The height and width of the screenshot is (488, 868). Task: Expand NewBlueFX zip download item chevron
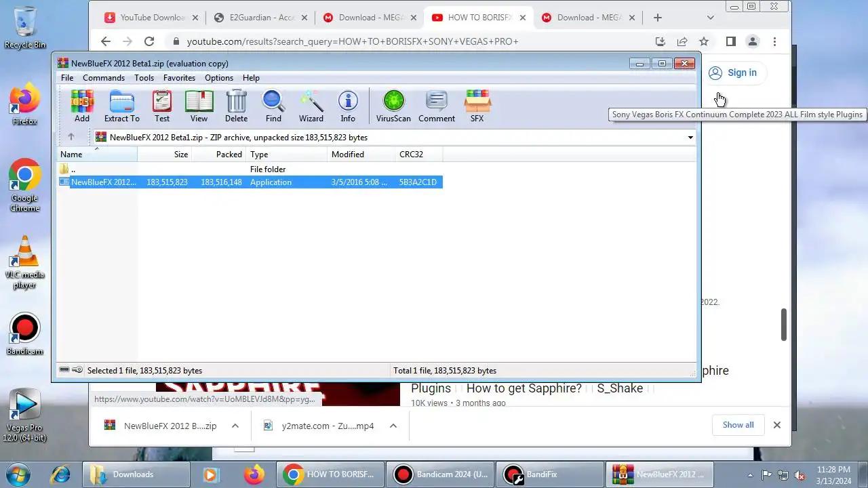pos(235,426)
